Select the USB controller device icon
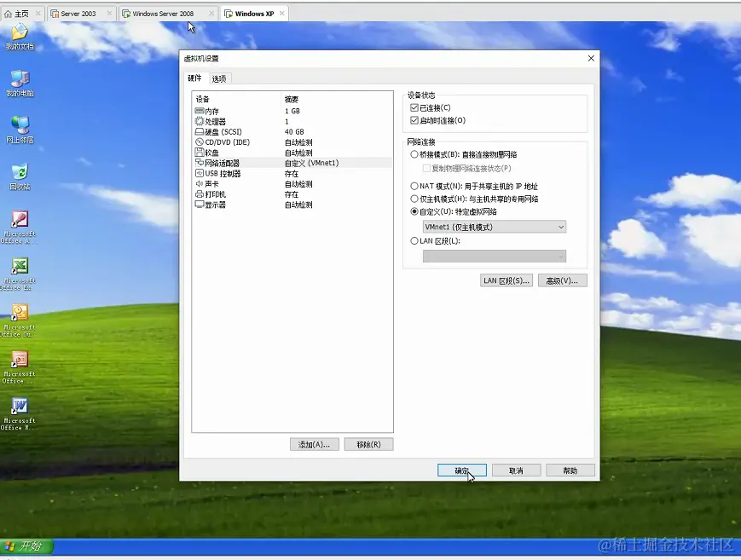 coord(200,173)
